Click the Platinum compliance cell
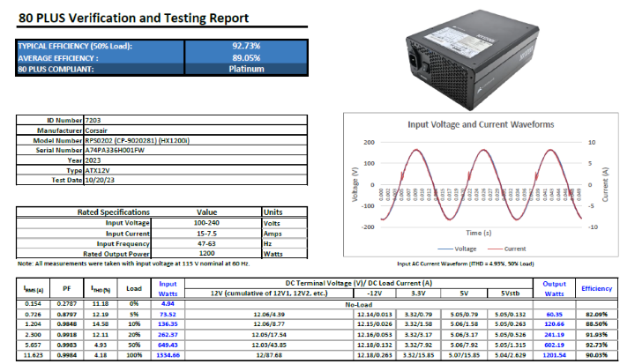This screenshot has width=635, height=364. click(246, 69)
